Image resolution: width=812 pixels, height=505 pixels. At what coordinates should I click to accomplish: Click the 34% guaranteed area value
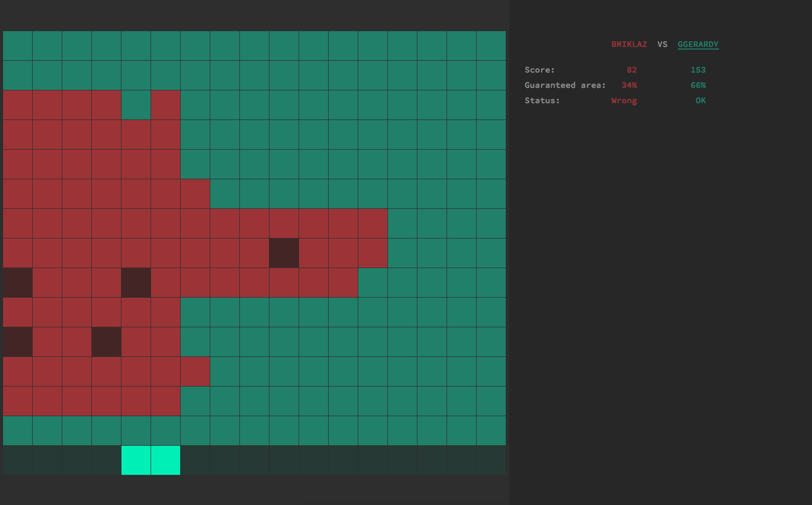click(629, 85)
